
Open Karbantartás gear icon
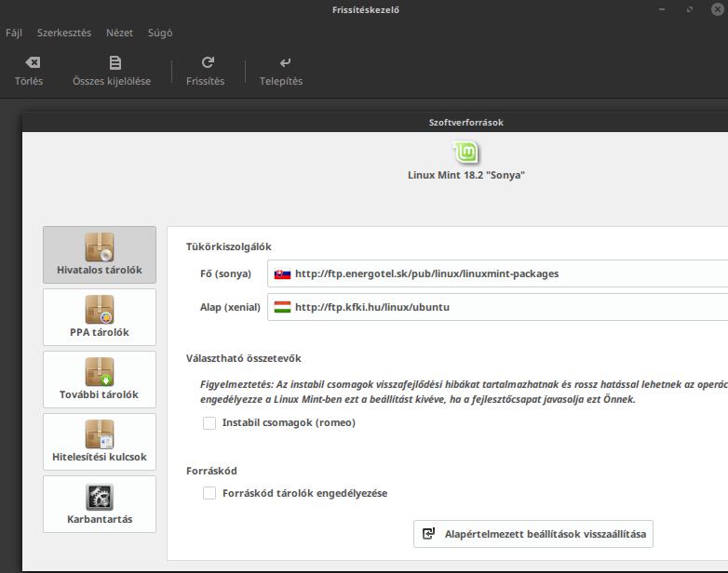(x=100, y=497)
